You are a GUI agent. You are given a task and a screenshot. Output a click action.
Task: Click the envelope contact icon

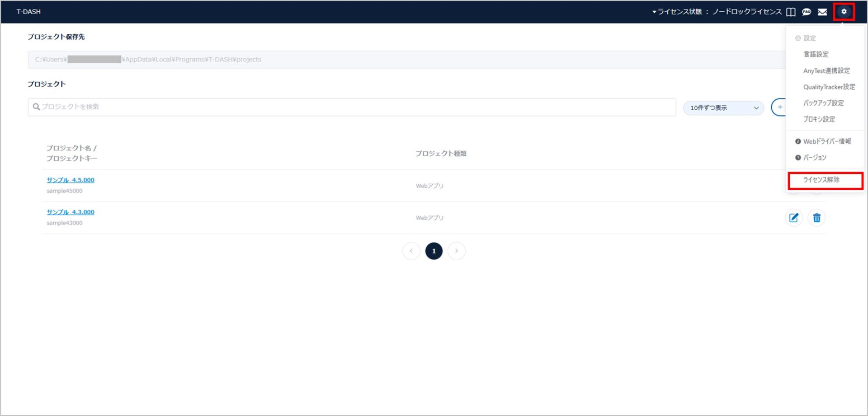click(822, 12)
